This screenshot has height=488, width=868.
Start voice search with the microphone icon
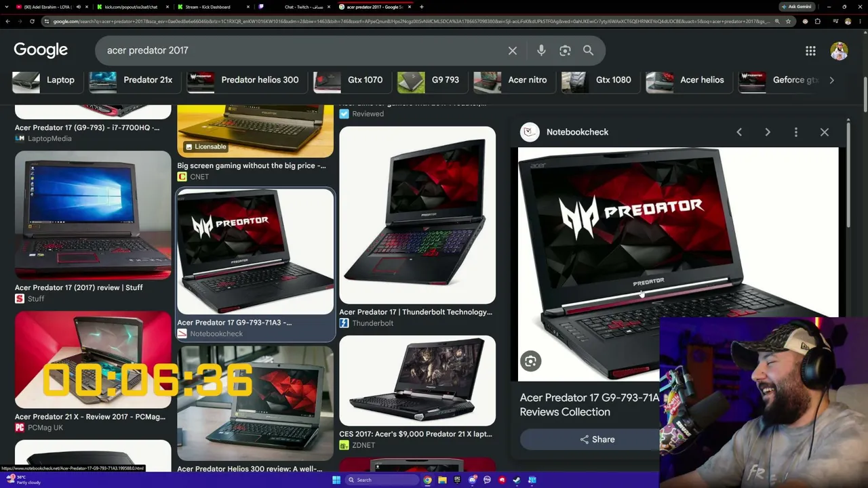(541, 51)
